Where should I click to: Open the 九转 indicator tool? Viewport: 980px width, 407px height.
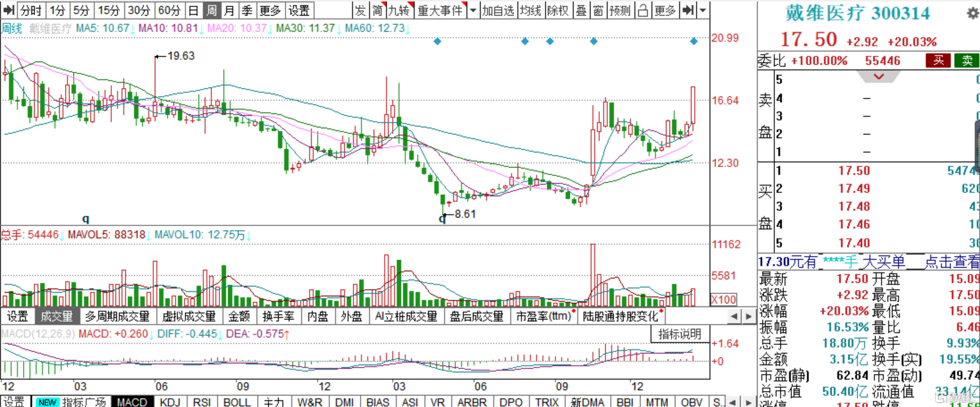[399, 10]
